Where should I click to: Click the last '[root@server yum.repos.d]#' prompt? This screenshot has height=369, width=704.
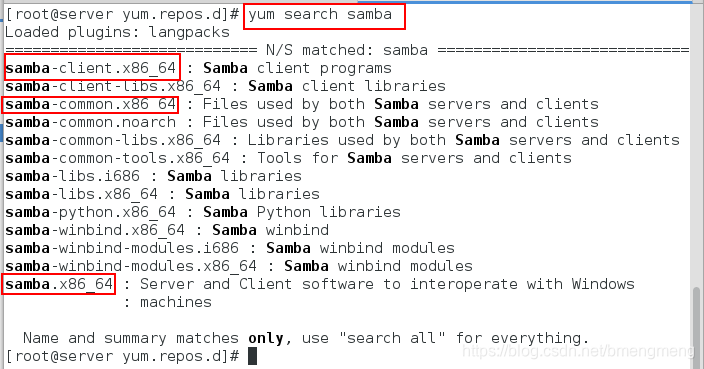(x=122, y=356)
